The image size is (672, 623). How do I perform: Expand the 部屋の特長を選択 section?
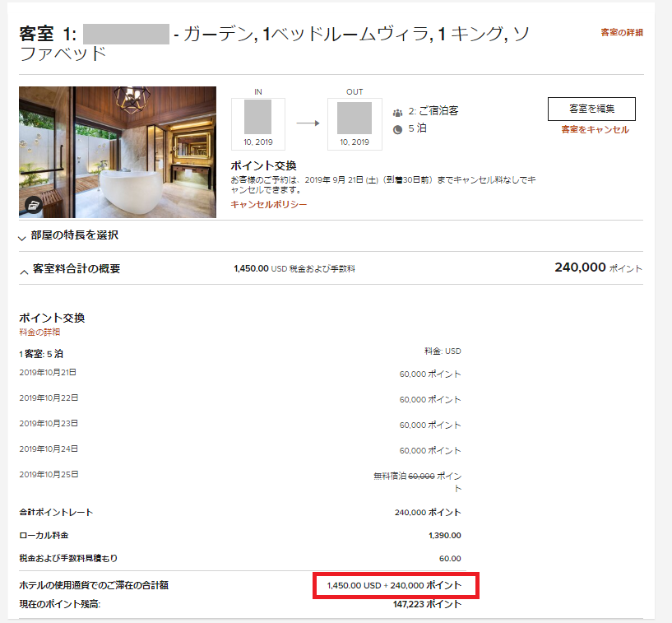click(x=68, y=235)
